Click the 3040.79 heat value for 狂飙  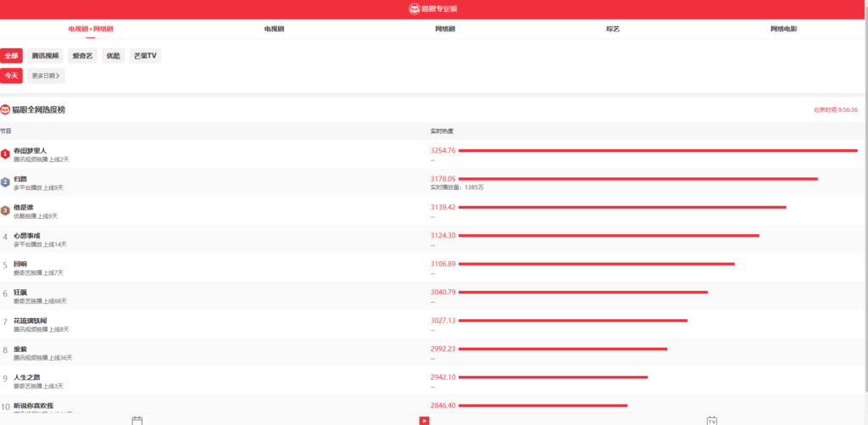coord(443,292)
